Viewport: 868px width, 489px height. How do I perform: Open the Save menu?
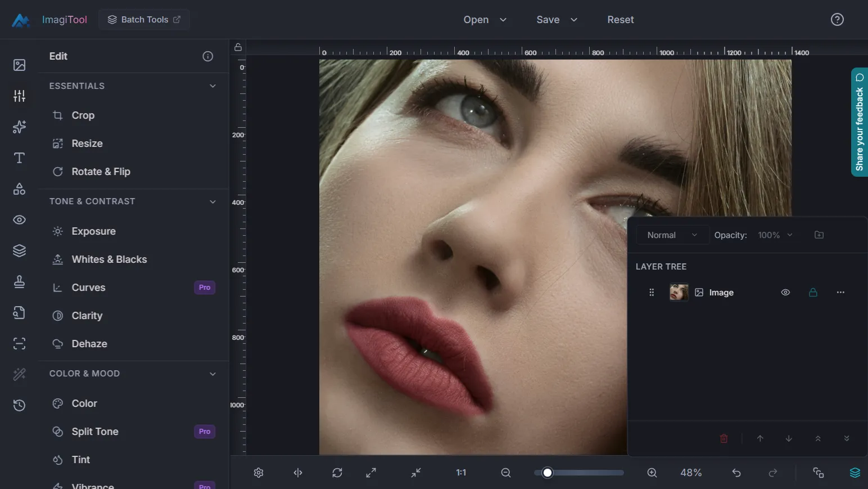pyautogui.click(x=557, y=20)
